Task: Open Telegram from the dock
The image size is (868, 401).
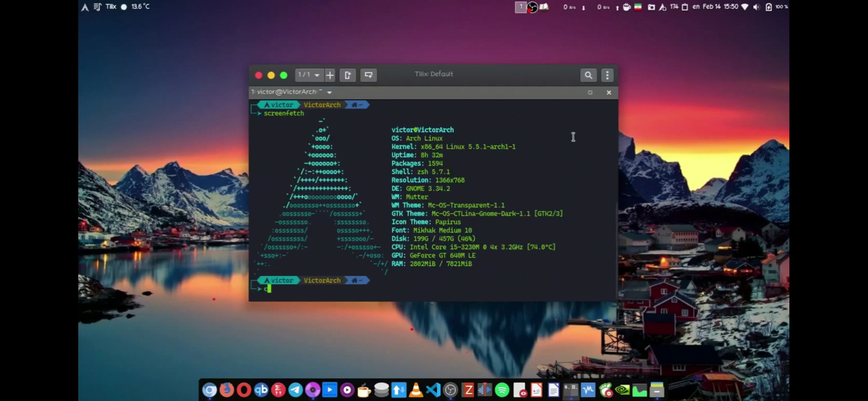Action: pyautogui.click(x=296, y=390)
